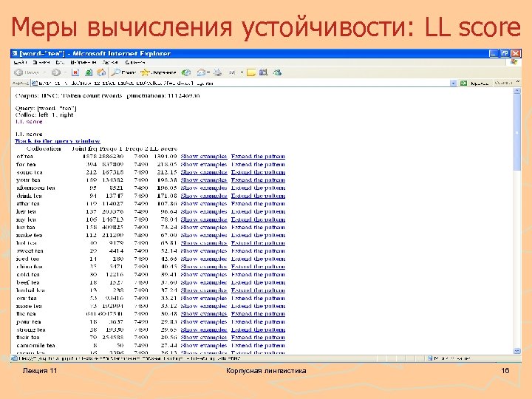532x399 pixels.
Task: Open the Back button history dropdown arrow
Action: (44, 72)
